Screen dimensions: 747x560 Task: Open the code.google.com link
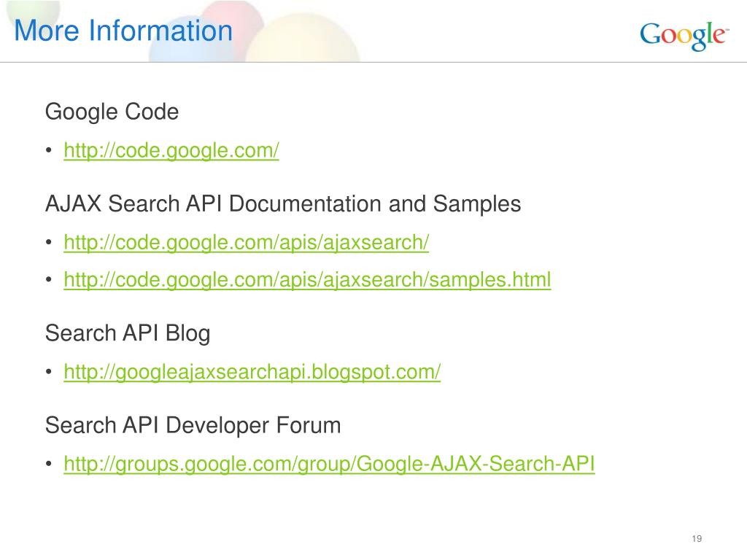pos(171,150)
